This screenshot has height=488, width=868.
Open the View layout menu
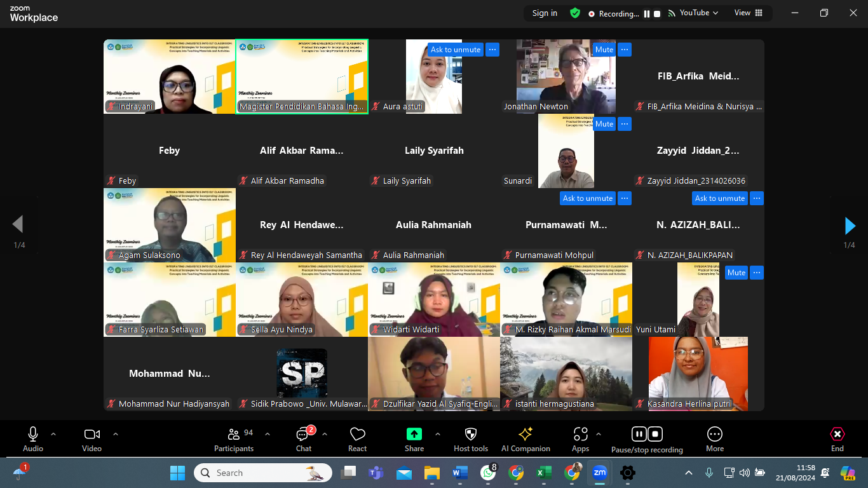(x=748, y=13)
